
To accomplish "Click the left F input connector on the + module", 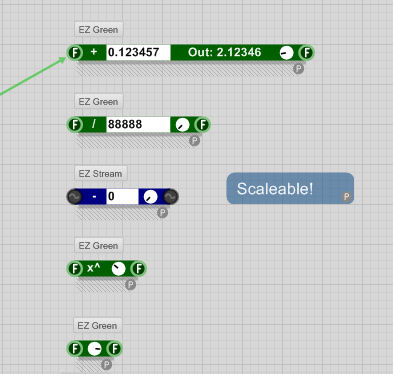I will pyautogui.click(x=75, y=53).
